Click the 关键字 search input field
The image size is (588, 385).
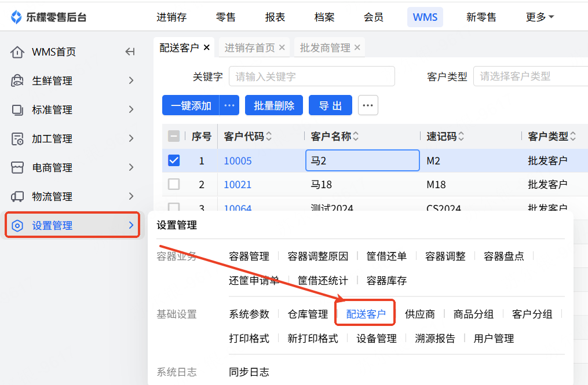click(312, 76)
